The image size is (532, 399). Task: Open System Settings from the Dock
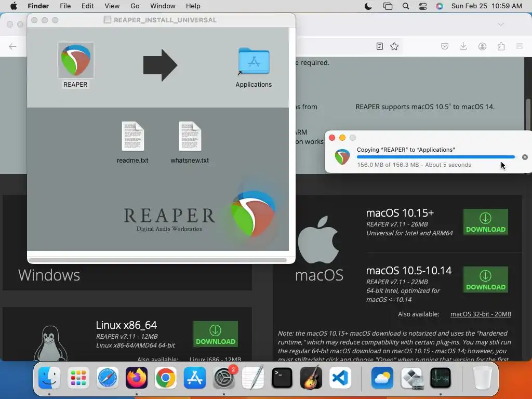(x=224, y=378)
